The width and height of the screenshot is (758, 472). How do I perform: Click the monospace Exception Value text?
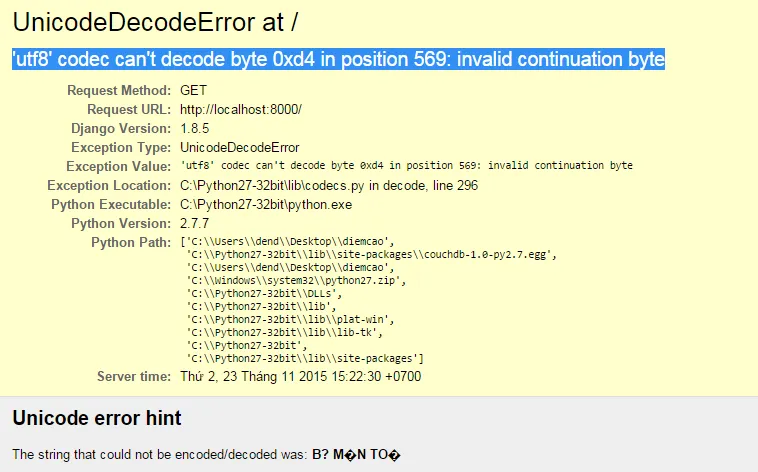pos(406,166)
